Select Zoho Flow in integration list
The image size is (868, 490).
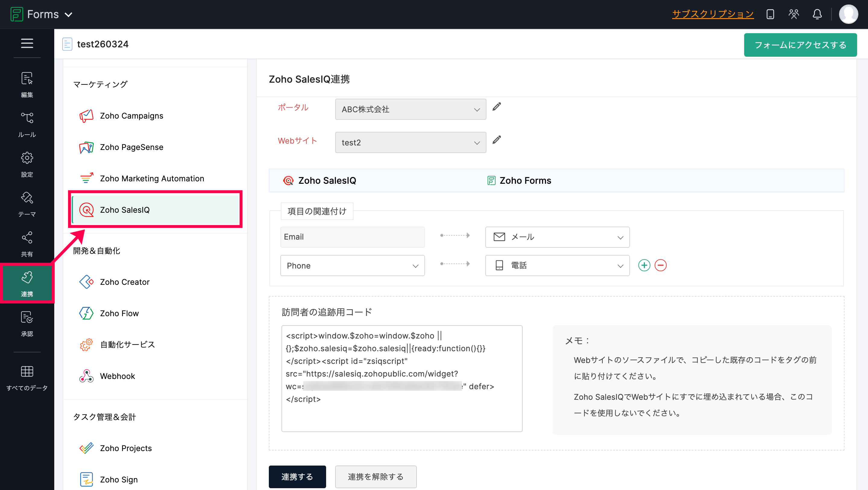(119, 313)
